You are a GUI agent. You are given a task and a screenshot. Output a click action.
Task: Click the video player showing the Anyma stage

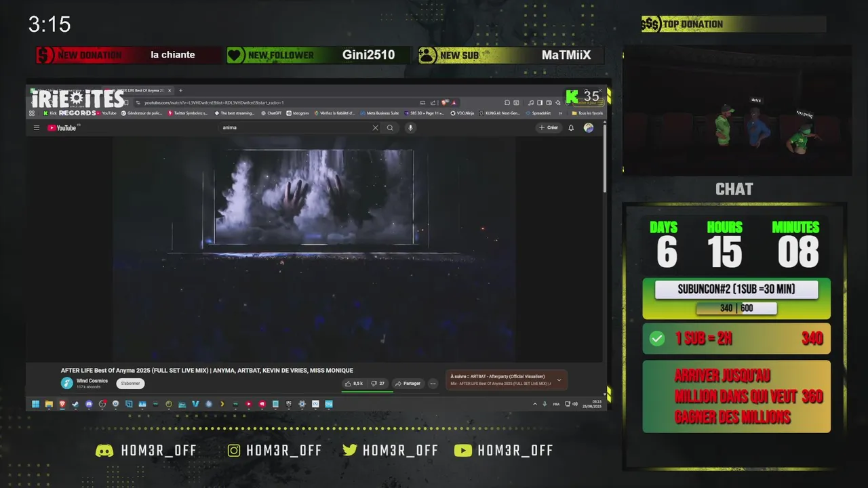tap(314, 249)
